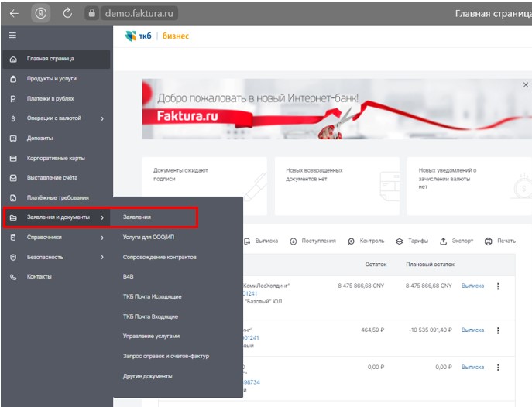Open Продукты и услуги in the sidebar

point(52,79)
